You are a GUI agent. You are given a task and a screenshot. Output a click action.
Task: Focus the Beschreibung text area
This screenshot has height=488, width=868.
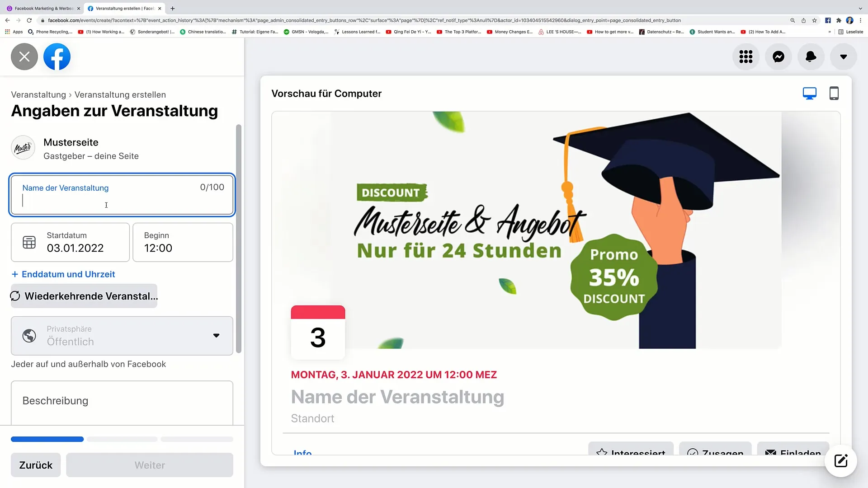pyautogui.click(x=122, y=403)
